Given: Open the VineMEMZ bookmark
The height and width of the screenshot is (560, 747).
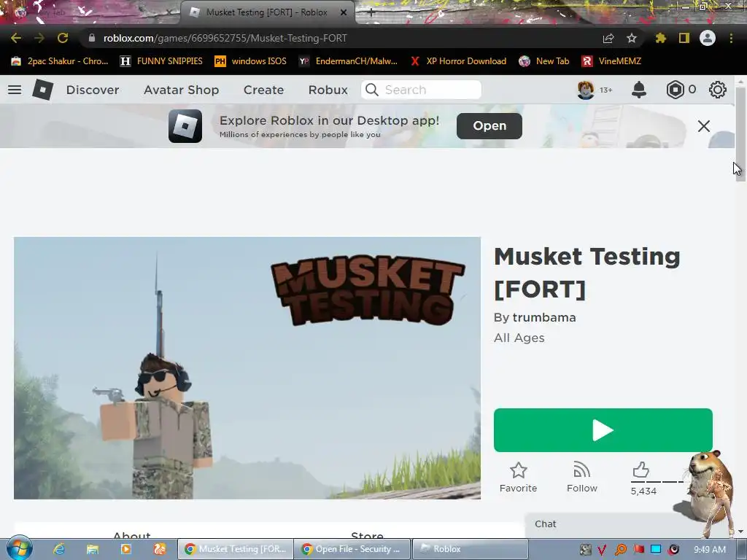Looking at the screenshot, I should (x=611, y=61).
